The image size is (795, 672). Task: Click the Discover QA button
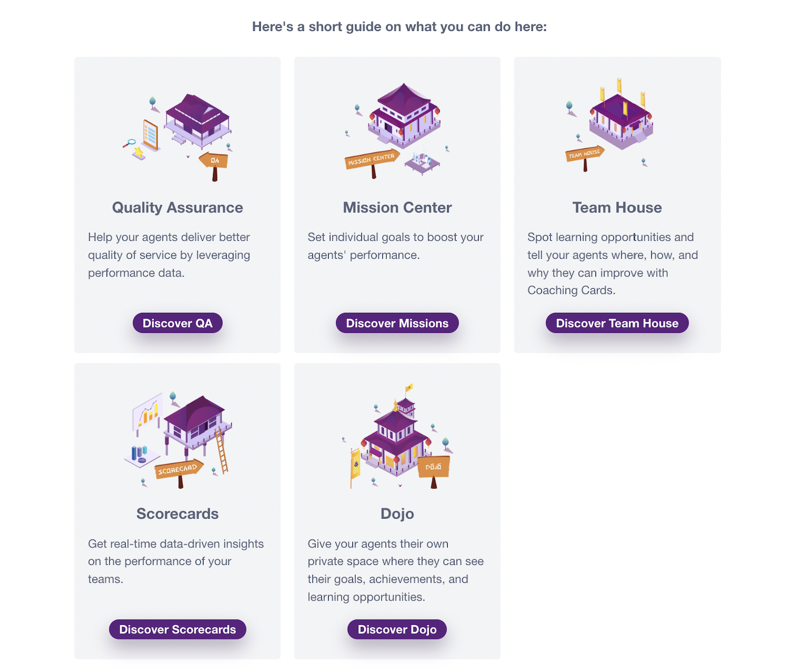178,323
